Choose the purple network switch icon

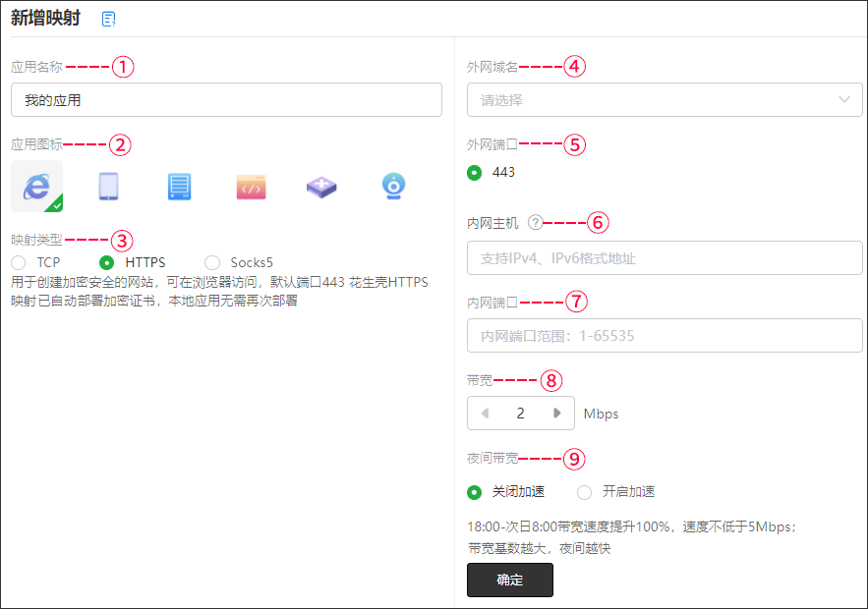pyautogui.click(x=321, y=186)
